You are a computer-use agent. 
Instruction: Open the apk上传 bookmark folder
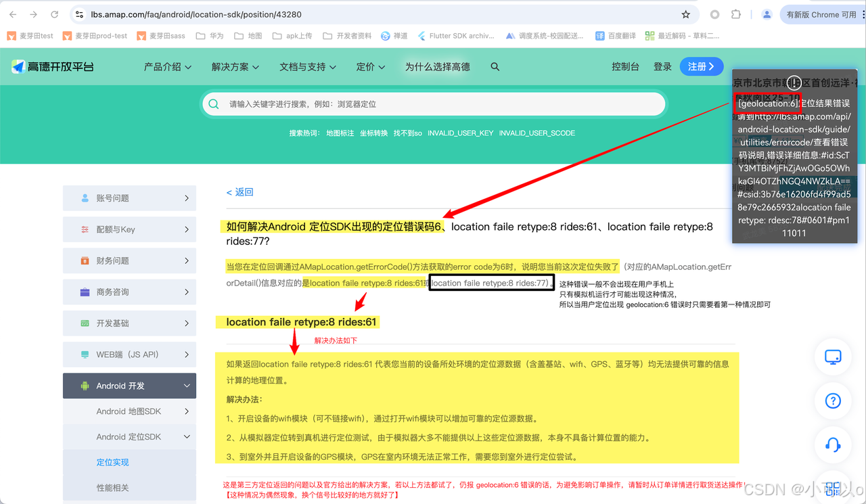click(292, 36)
